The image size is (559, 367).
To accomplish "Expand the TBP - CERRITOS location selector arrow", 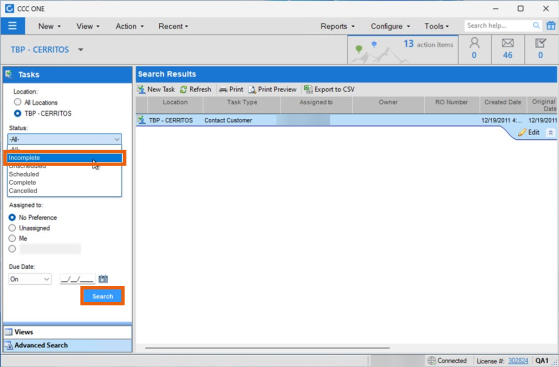I will 81,50.
